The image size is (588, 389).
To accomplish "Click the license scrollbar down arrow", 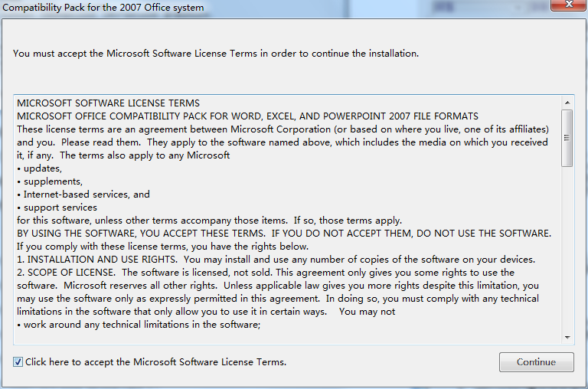I will (567, 337).
